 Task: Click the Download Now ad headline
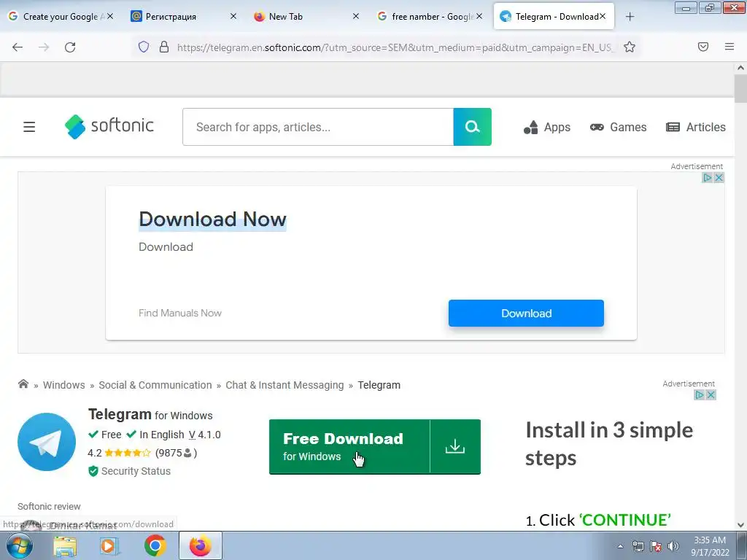tap(212, 219)
